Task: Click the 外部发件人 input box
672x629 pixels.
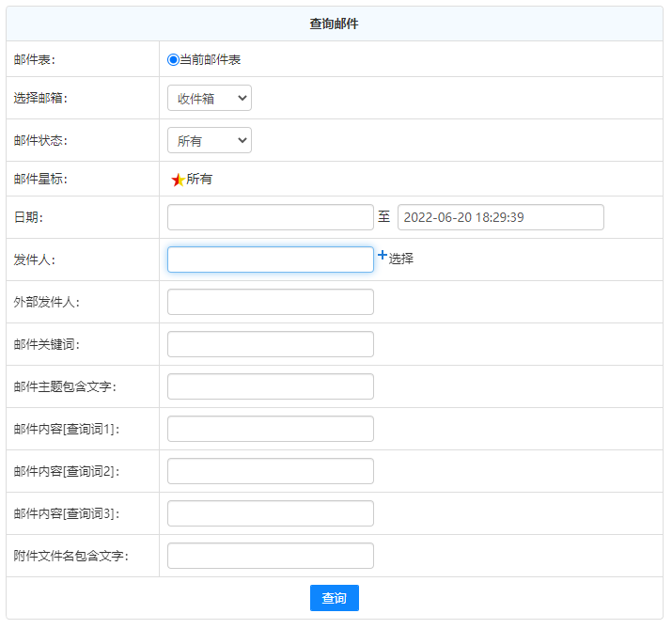Action: 270,302
